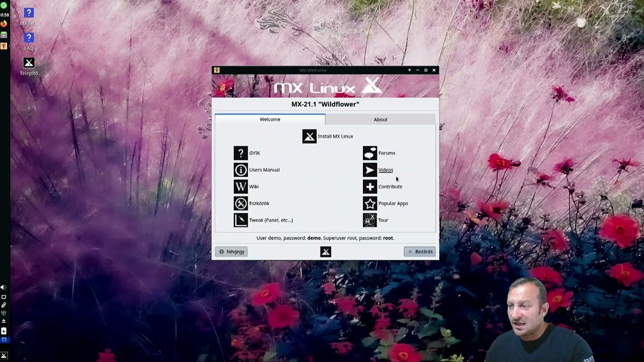Click the battery power tray icon
The image size is (644, 362).
point(4,331)
